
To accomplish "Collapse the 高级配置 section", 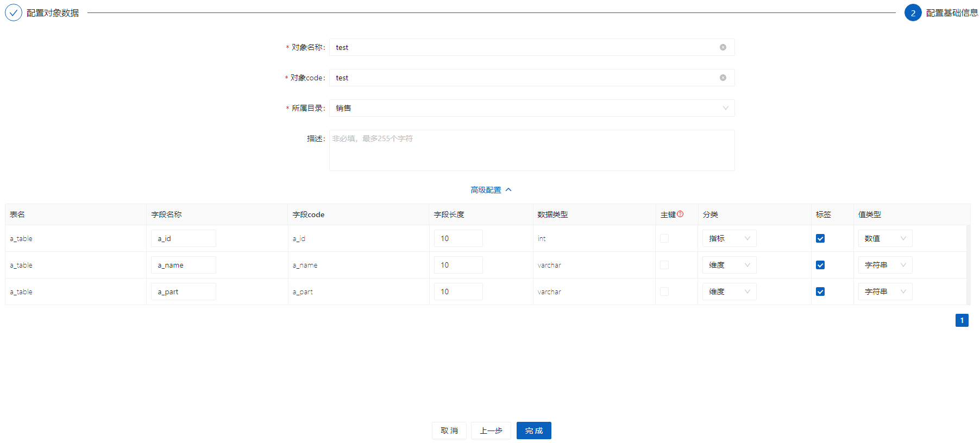I will (491, 190).
